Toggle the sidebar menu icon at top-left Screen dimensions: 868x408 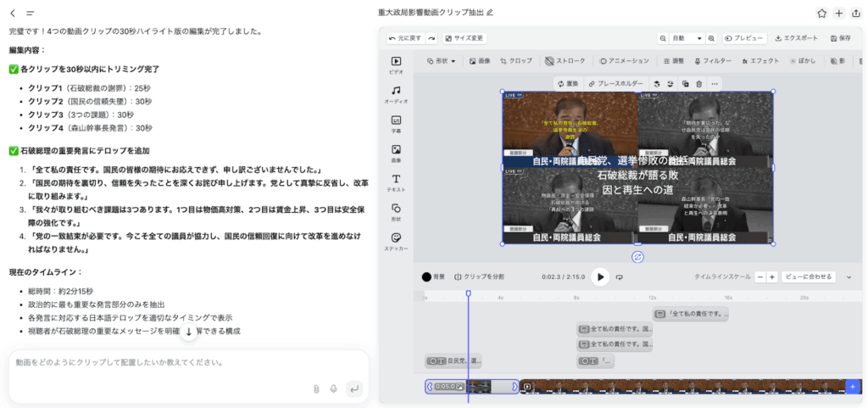click(x=31, y=14)
